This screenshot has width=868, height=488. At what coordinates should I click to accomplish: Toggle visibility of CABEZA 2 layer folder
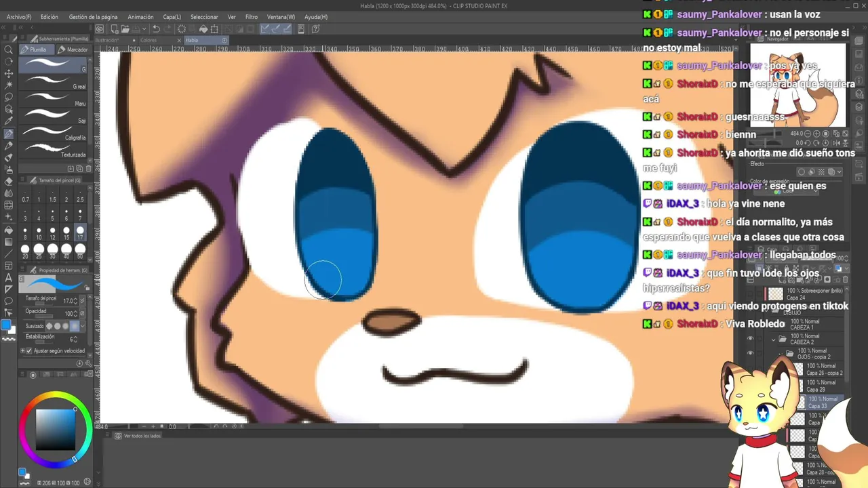[x=750, y=338]
